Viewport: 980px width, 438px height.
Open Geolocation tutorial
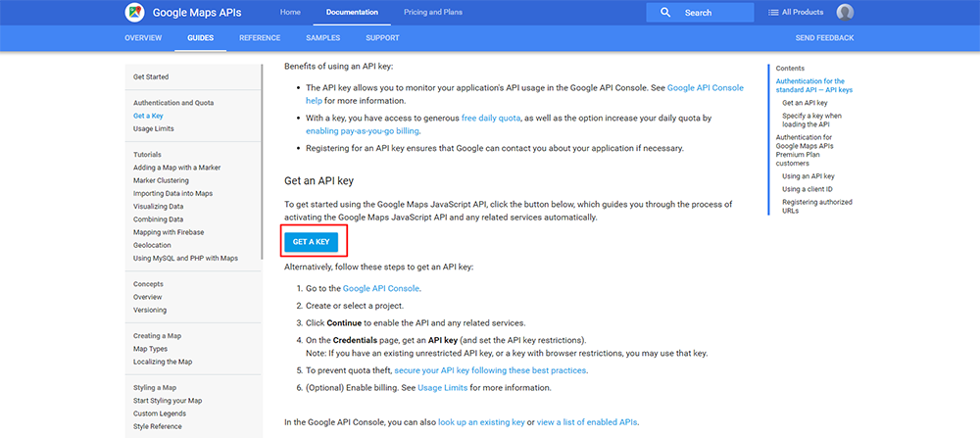(152, 246)
